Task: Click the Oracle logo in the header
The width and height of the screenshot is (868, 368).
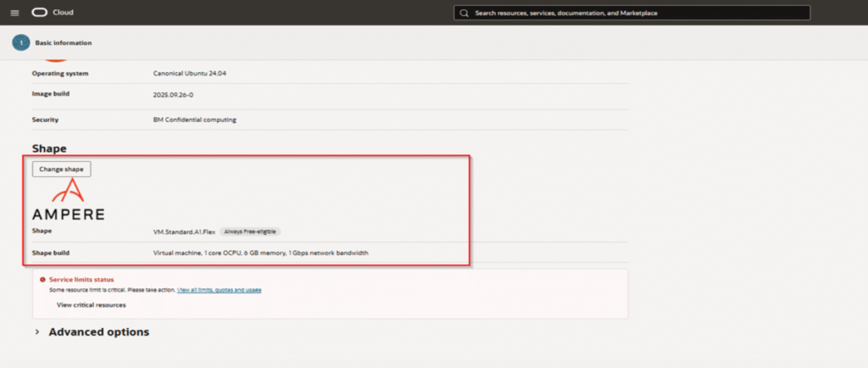Action: pyautogui.click(x=39, y=14)
